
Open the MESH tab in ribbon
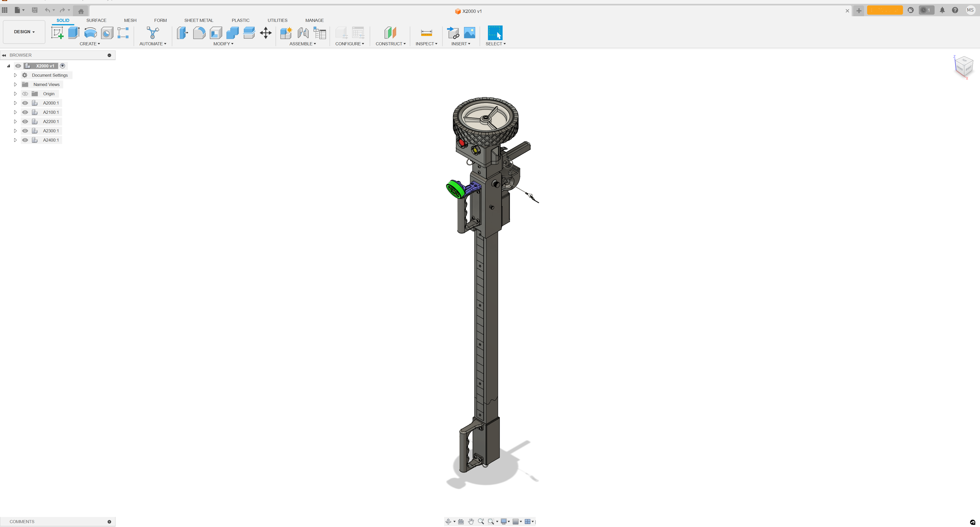[130, 20]
